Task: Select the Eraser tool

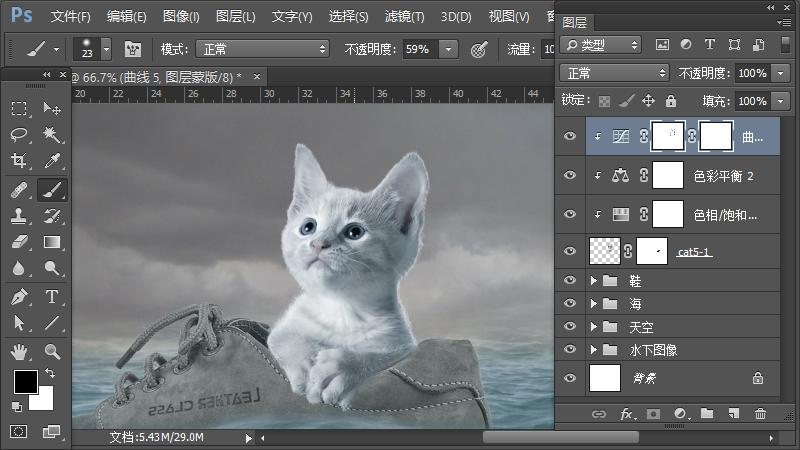Action: [x=19, y=242]
